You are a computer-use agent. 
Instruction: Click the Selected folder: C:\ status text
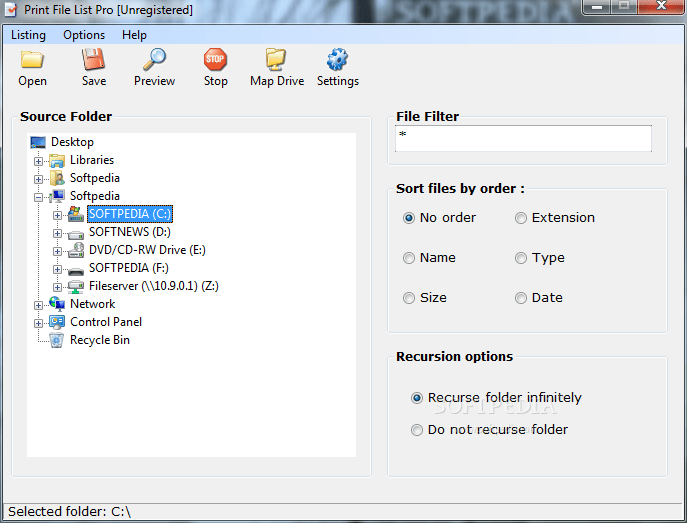[x=69, y=512]
